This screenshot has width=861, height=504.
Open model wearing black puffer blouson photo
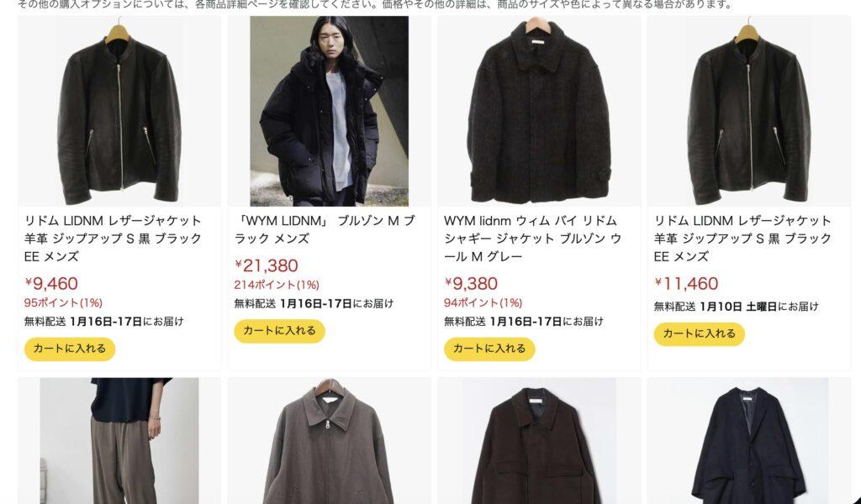pyautogui.click(x=329, y=112)
